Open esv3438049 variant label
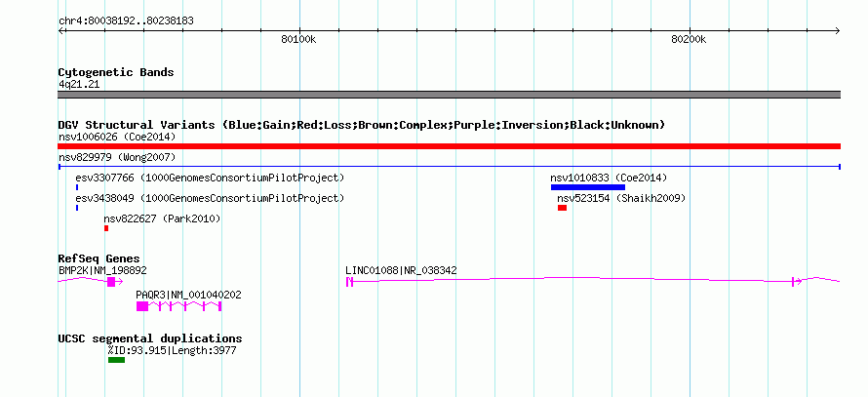Image resolution: width=868 pixels, height=397 pixels. coord(210,198)
